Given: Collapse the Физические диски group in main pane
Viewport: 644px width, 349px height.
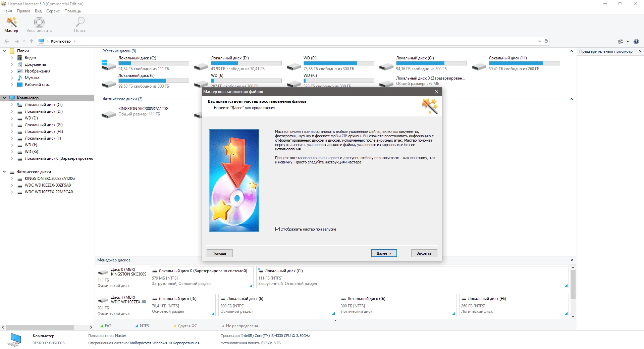Looking at the screenshot, I should (x=572, y=99).
